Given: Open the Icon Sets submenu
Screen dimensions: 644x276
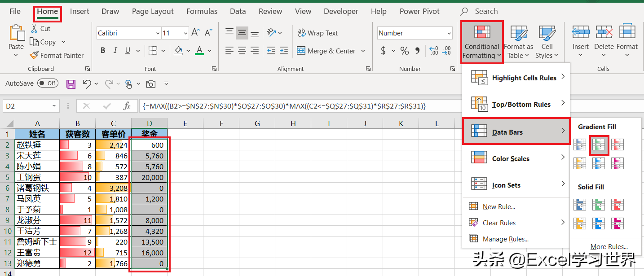Looking at the screenshot, I should point(516,185).
